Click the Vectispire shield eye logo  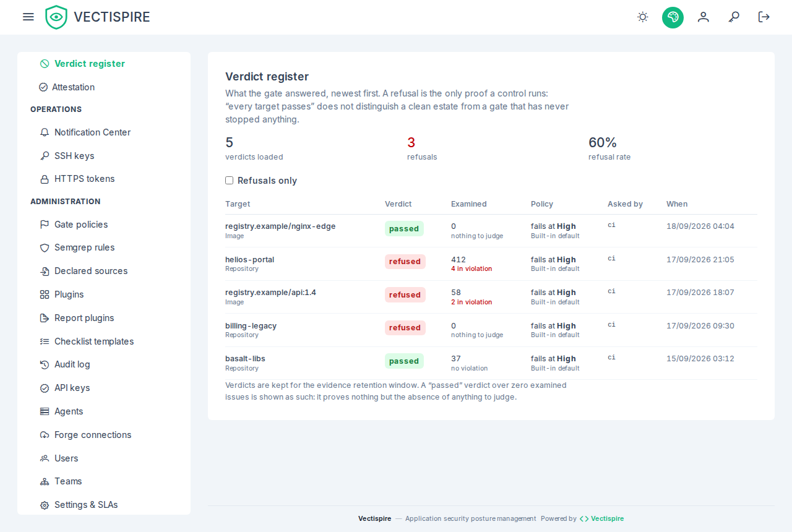pos(56,17)
